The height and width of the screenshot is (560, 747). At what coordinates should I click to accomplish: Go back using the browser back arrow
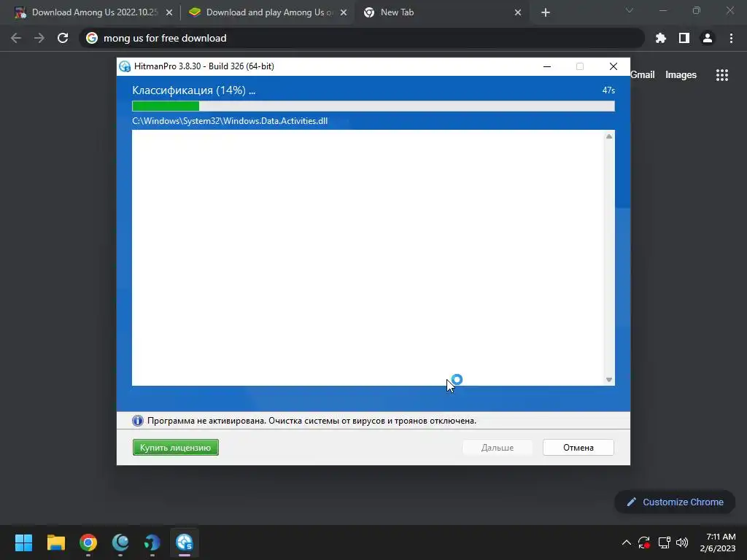[x=16, y=38]
